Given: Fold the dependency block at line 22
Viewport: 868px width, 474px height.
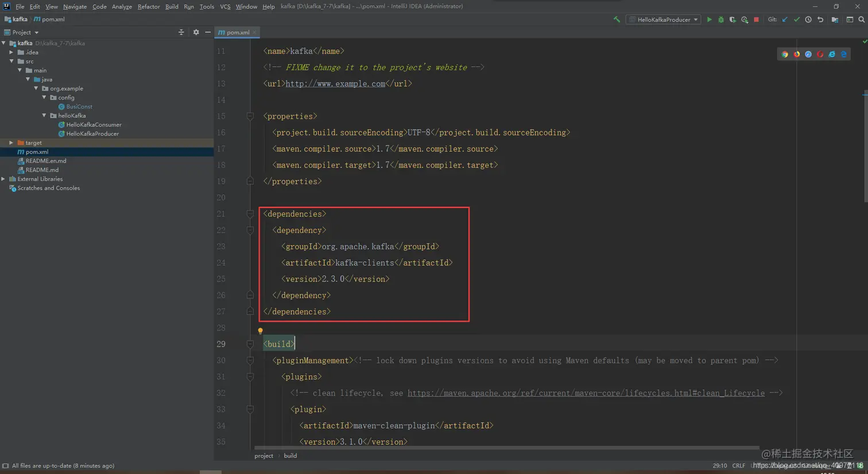Looking at the screenshot, I should point(250,230).
